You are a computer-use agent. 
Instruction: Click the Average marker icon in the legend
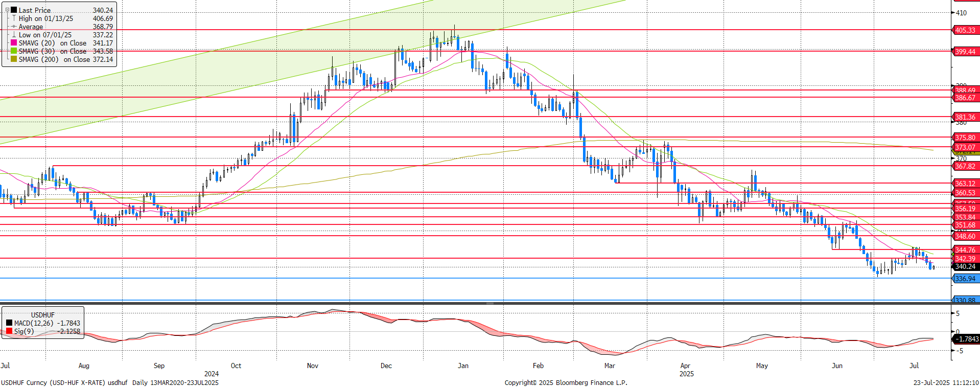click(14, 27)
